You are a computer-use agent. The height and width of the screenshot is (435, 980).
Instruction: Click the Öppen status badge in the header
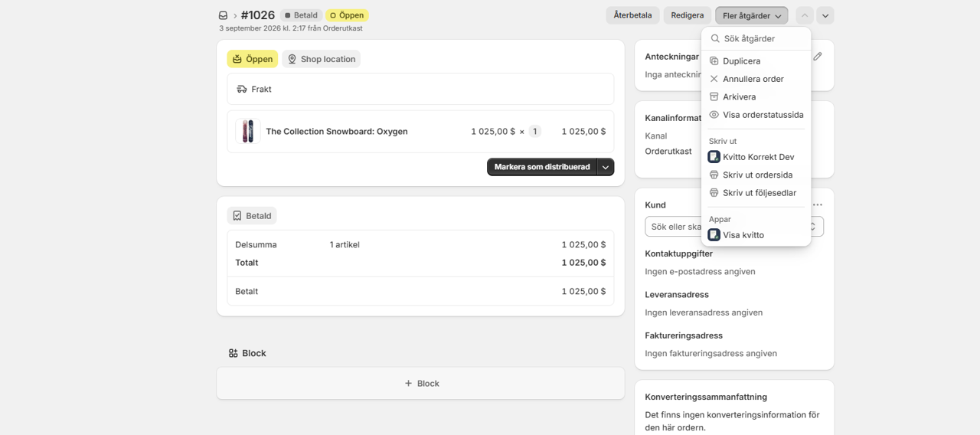tap(347, 15)
